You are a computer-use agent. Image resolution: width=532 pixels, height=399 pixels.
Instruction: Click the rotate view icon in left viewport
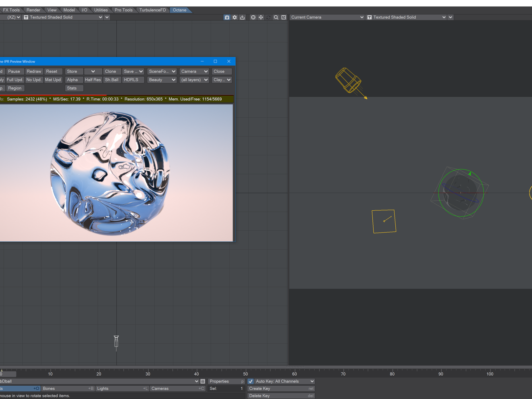(268, 17)
